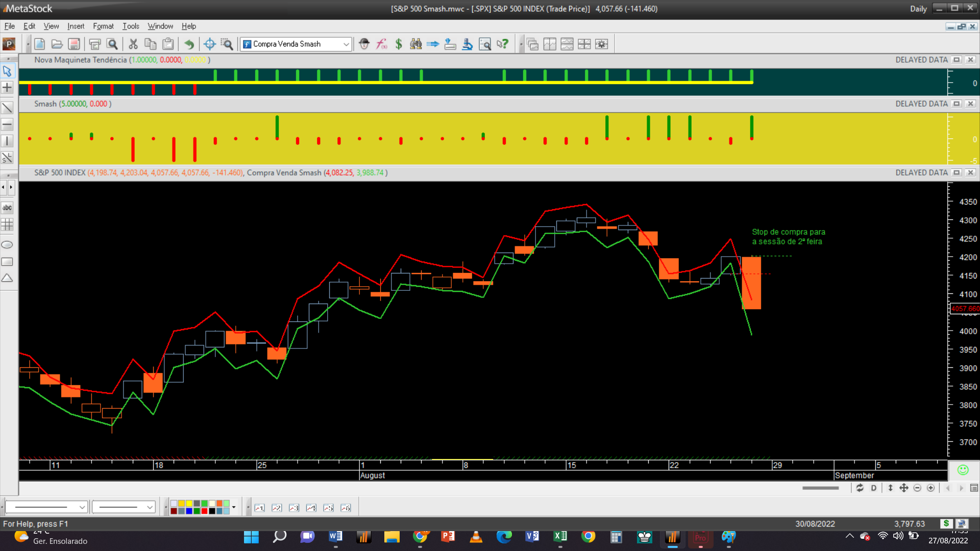Viewport: 980px width, 551px height.
Task: Expand the first line style dropdown
Action: pyautogui.click(x=82, y=507)
